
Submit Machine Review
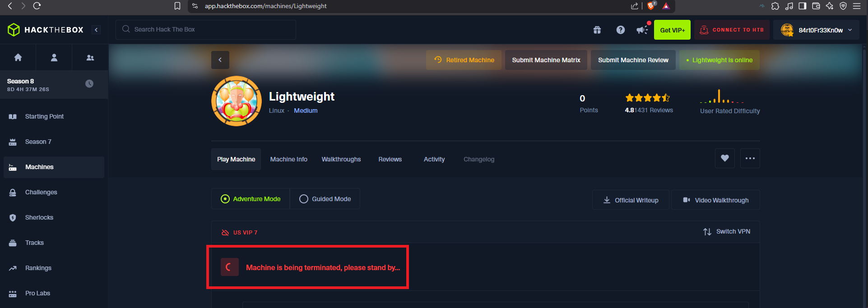click(633, 60)
